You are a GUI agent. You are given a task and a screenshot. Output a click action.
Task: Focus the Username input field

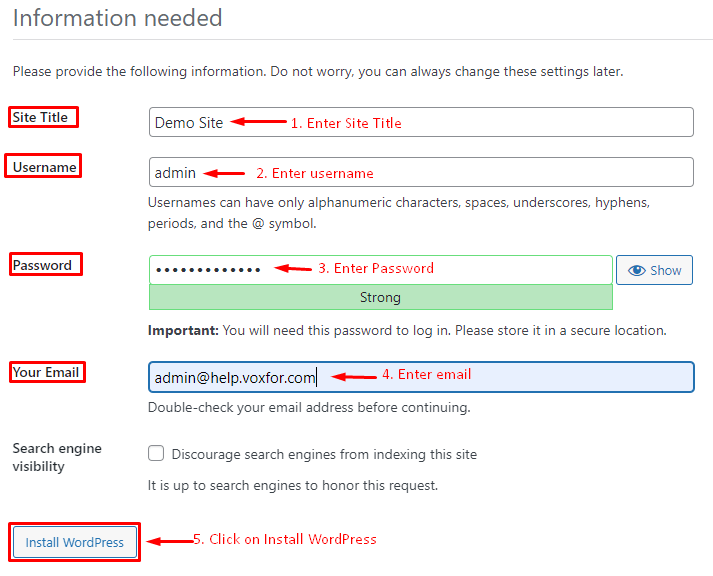421,172
